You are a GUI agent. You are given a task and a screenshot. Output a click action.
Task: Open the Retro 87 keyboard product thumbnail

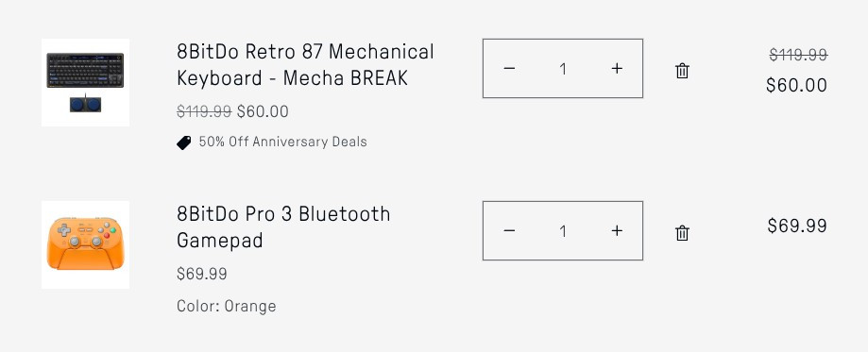click(85, 82)
